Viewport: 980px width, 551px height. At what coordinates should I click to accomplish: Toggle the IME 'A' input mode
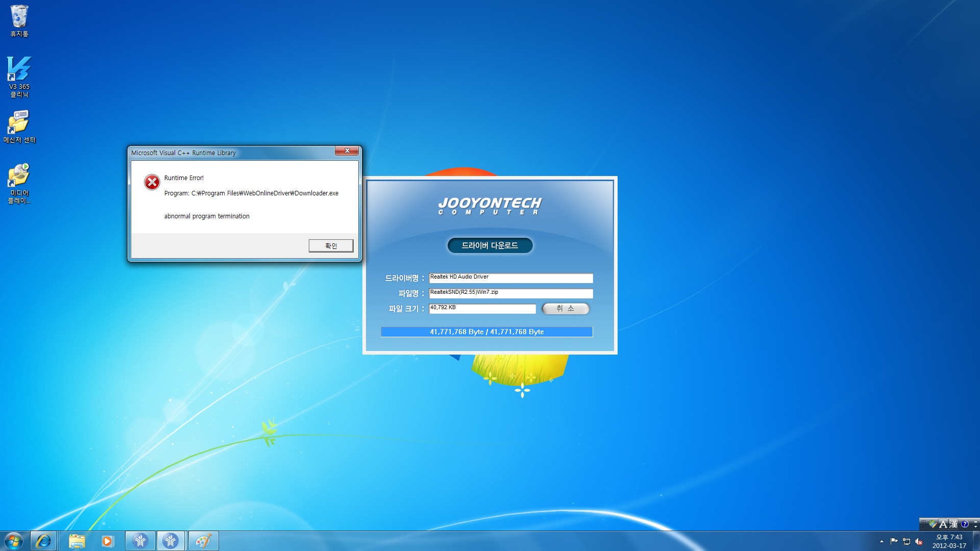[943, 524]
